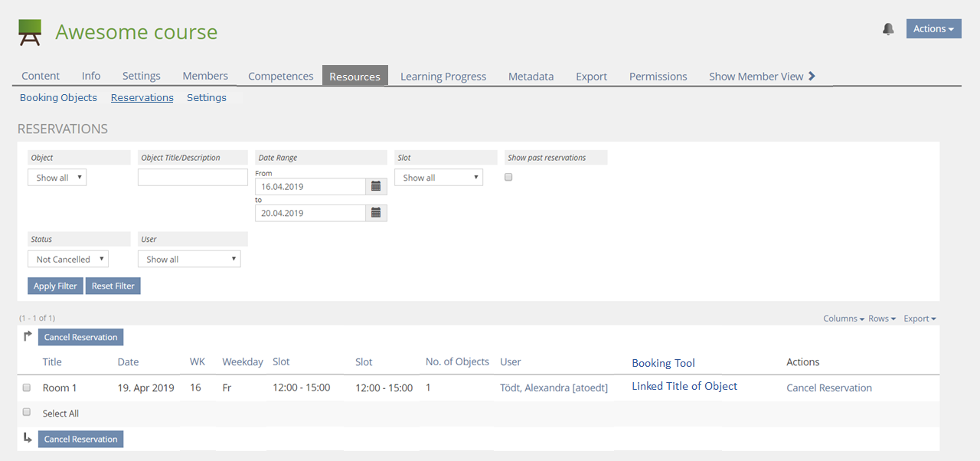The width and height of the screenshot is (980, 461).
Task: Open the Booking Objects sub-tab
Action: point(58,98)
